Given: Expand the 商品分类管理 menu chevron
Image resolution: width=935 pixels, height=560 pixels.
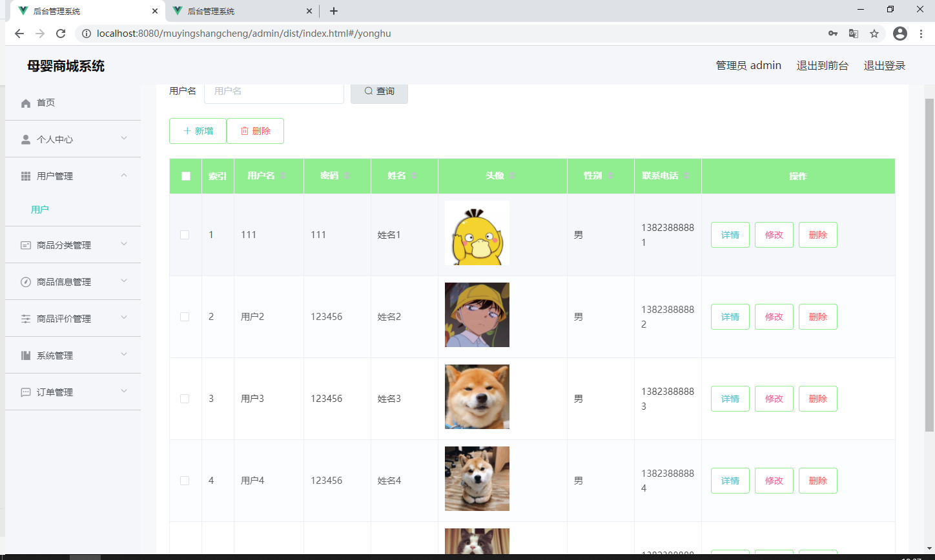Looking at the screenshot, I should (124, 244).
